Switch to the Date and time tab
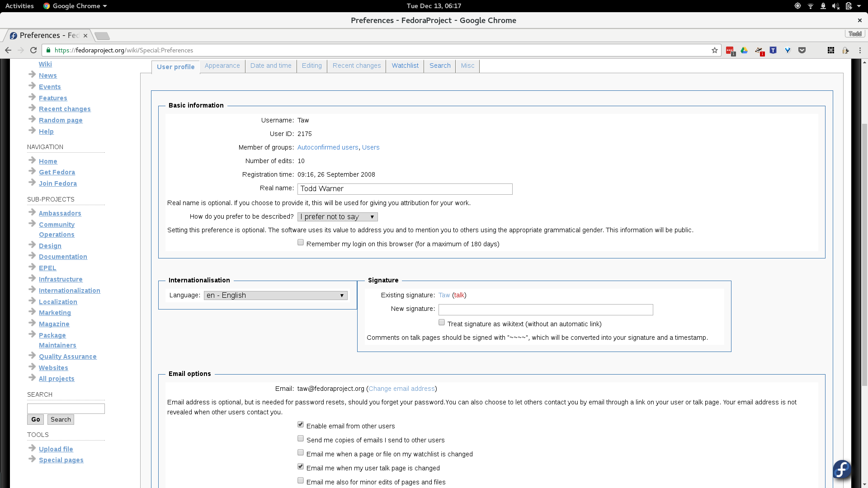The width and height of the screenshot is (868, 488). pyautogui.click(x=271, y=66)
